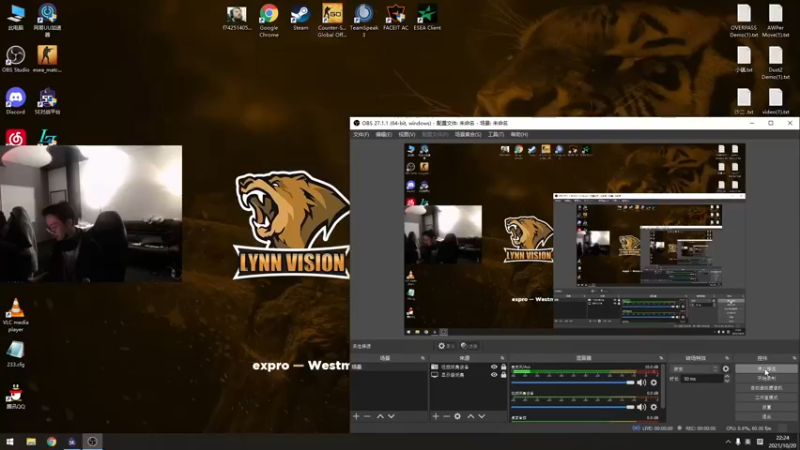800x450 pixels.
Task: Open the esea_match desktop icon
Action: coord(47,59)
